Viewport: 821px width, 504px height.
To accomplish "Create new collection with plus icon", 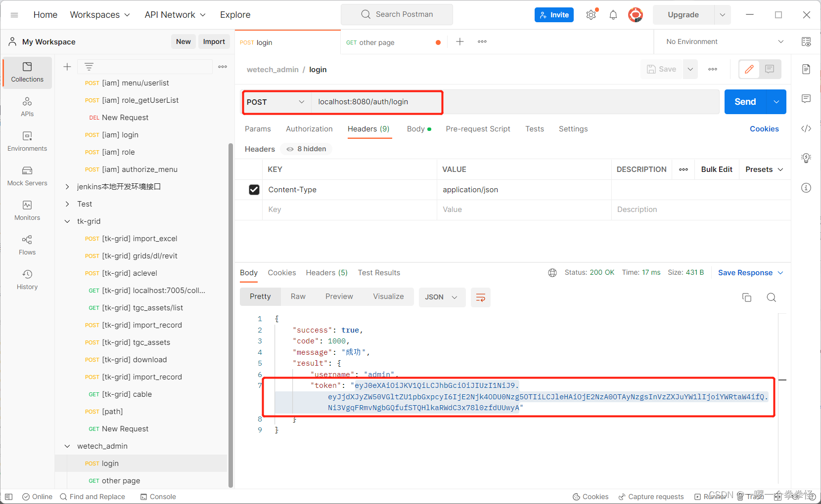I will [67, 67].
